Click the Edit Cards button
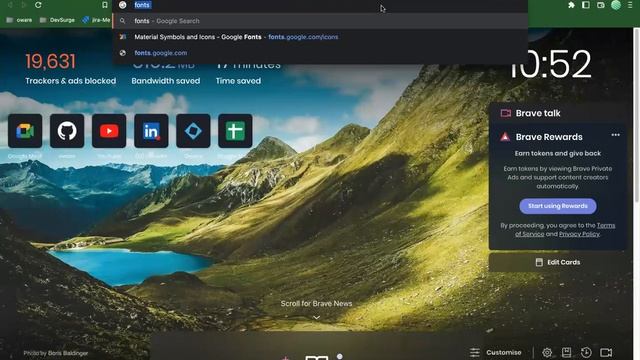The width and height of the screenshot is (640, 360). 557,262
